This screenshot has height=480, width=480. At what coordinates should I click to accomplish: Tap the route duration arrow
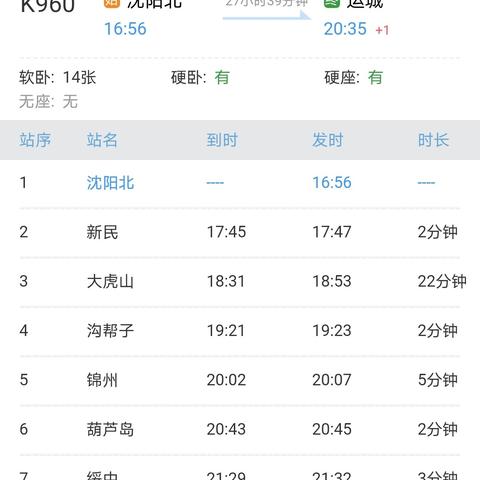point(267,15)
